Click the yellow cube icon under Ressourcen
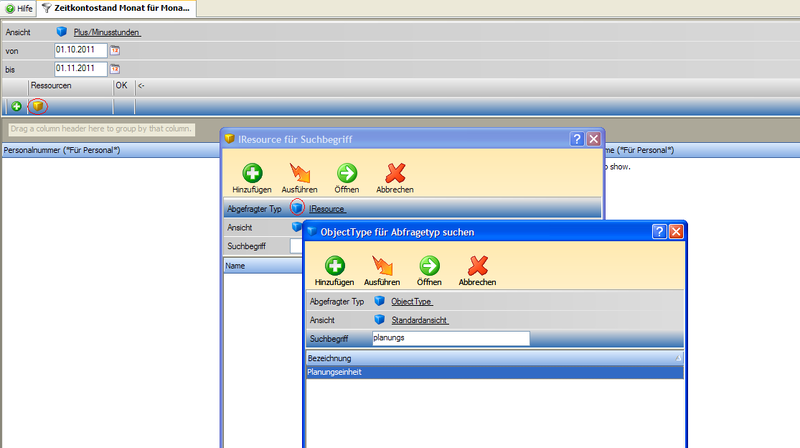Image resolution: width=800 pixels, height=448 pixels. 37,106
